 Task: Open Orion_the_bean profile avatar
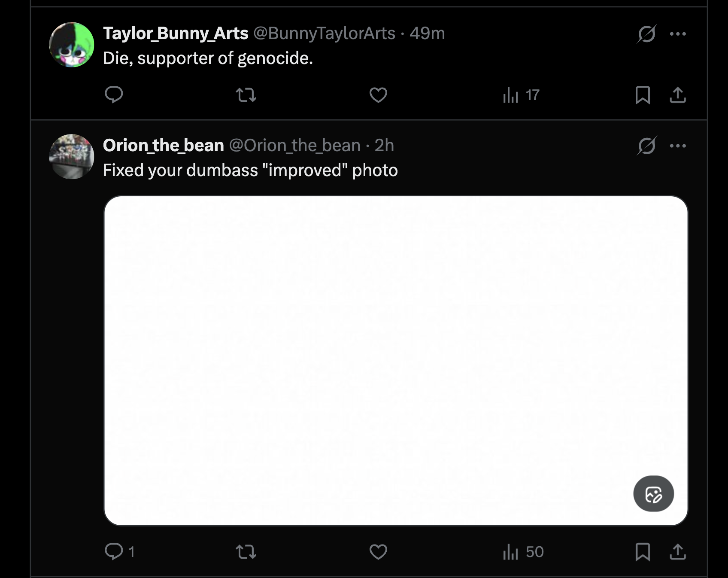coord(72,157)
